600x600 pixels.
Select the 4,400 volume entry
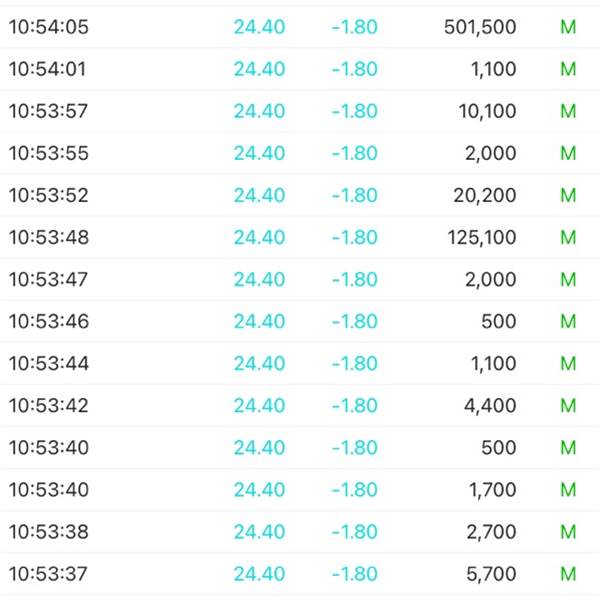(x=490, y=405)
